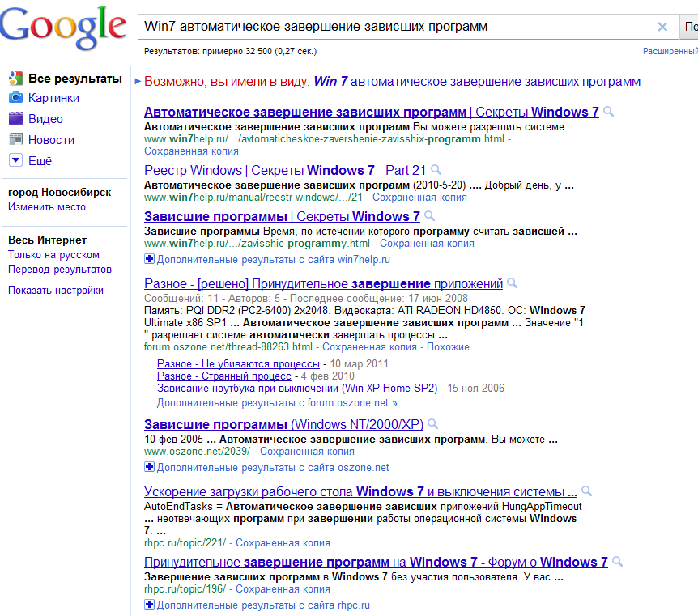Open 'Ускорение загрузки рабочего стола Windows 7' result
This screenshot has width=698, height=616.
[360, 491]
